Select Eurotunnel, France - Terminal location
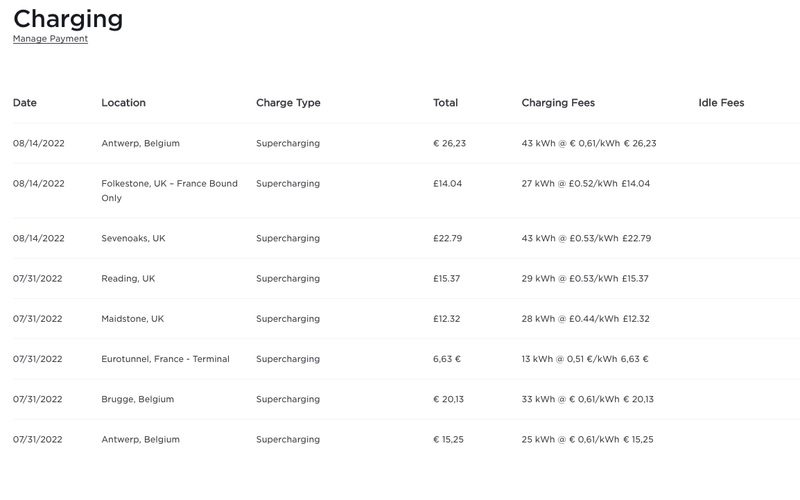The image size is (800, 500). click(x=165, y=359)
